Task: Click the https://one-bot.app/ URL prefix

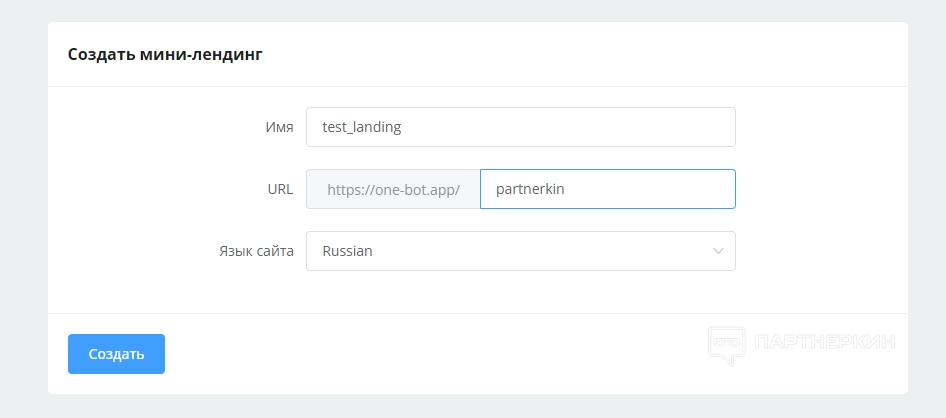Action: click(393, 189)
